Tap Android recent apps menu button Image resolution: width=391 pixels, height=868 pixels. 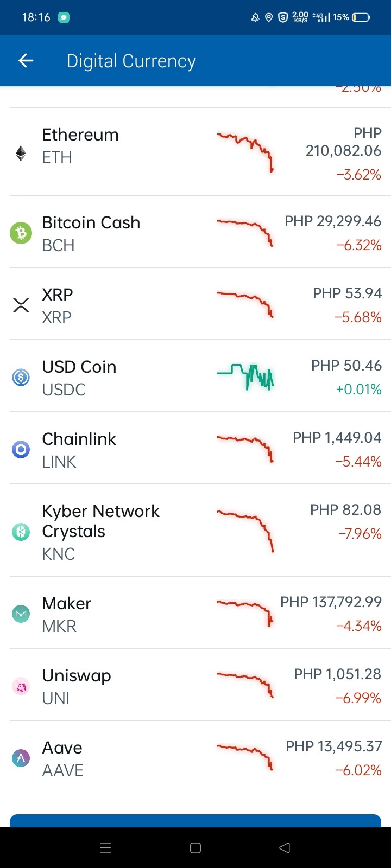pyautogui.click(x=106, y=848)
